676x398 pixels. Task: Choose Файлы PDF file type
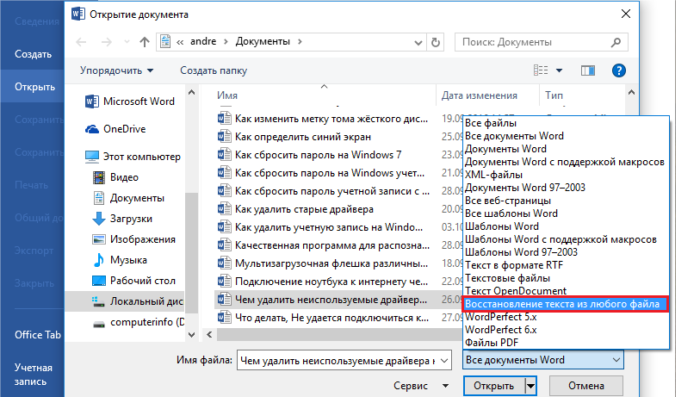click(491, 343)
